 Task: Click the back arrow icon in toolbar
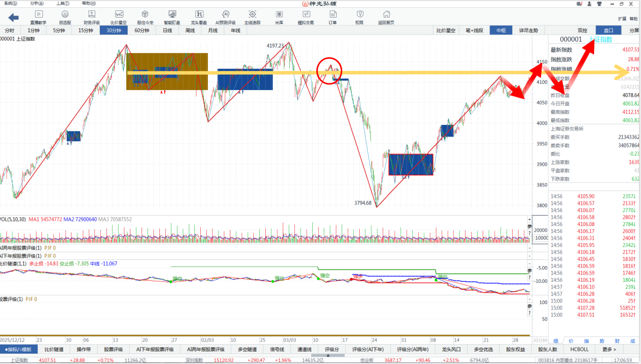[13, 17]
